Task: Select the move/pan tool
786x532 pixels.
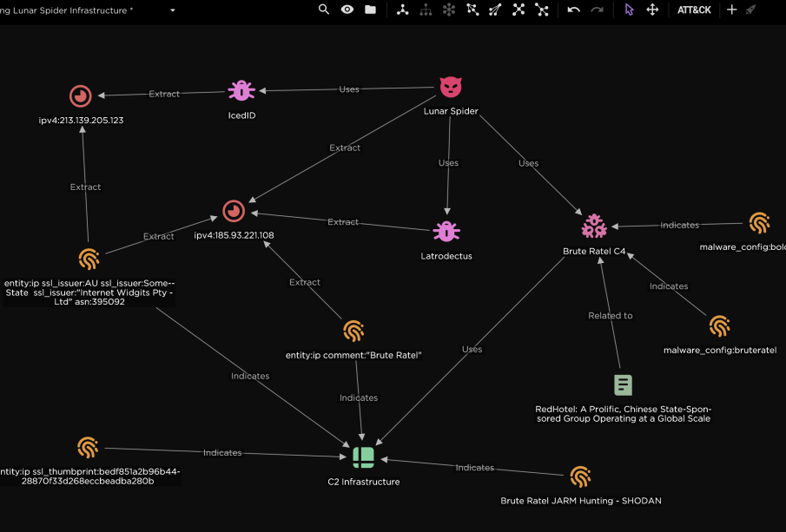Action: click(652, 10)
